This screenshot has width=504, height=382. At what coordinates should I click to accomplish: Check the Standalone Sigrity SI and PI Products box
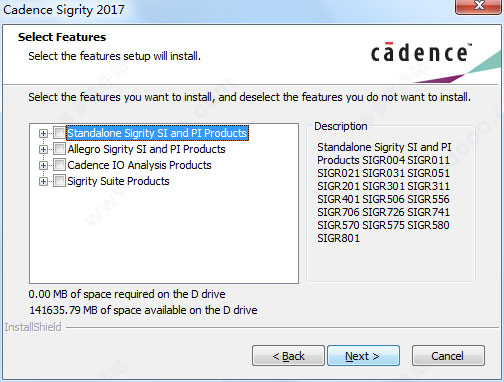click(59, 133)
